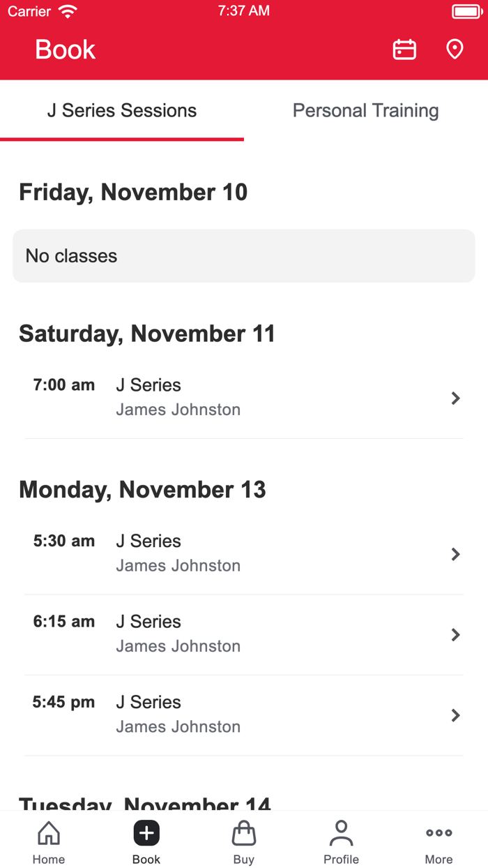
Task: Tap the battery indicator in the status bar
Action: coord(466,10)
